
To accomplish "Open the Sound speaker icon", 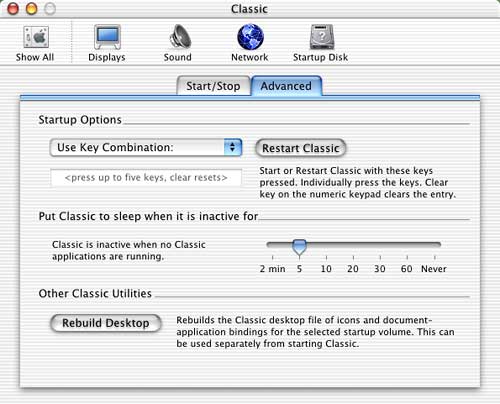I will click(180, 37).
